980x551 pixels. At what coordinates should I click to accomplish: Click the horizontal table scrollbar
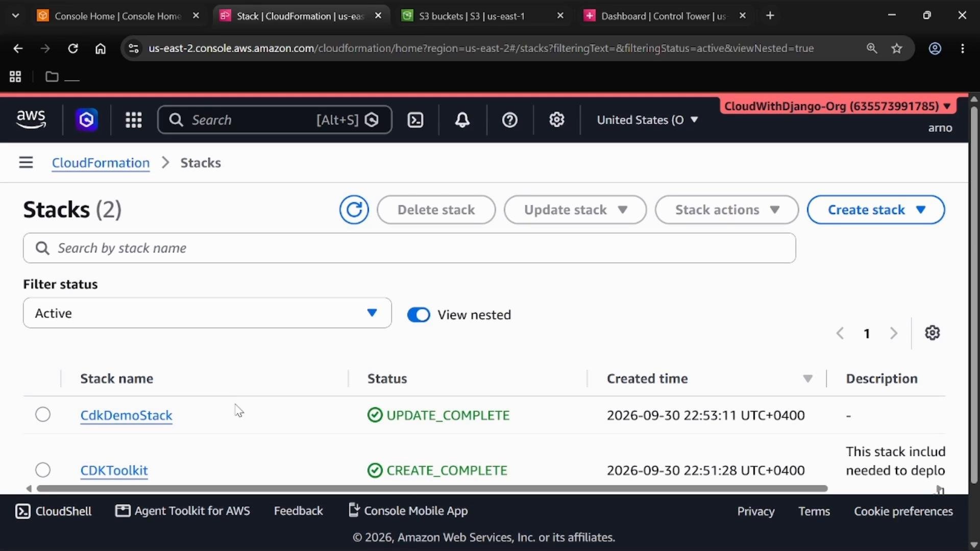point(432,489)
